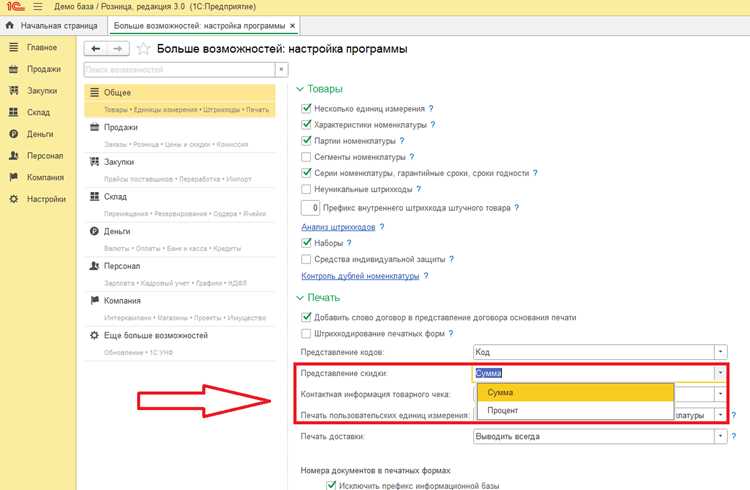Collapse the Печать section
The image size is (750, 490).
click(300, 298)
